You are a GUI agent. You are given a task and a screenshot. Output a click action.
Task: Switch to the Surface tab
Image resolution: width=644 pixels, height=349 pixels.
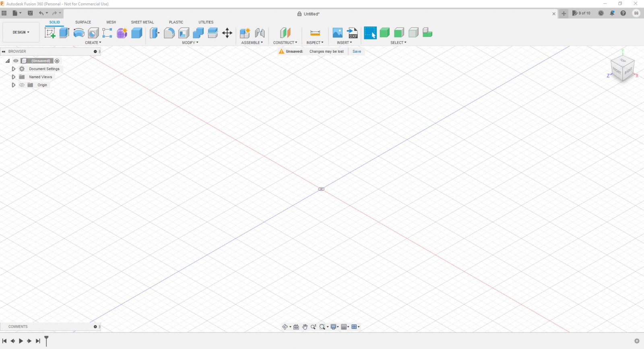point(83,22)
